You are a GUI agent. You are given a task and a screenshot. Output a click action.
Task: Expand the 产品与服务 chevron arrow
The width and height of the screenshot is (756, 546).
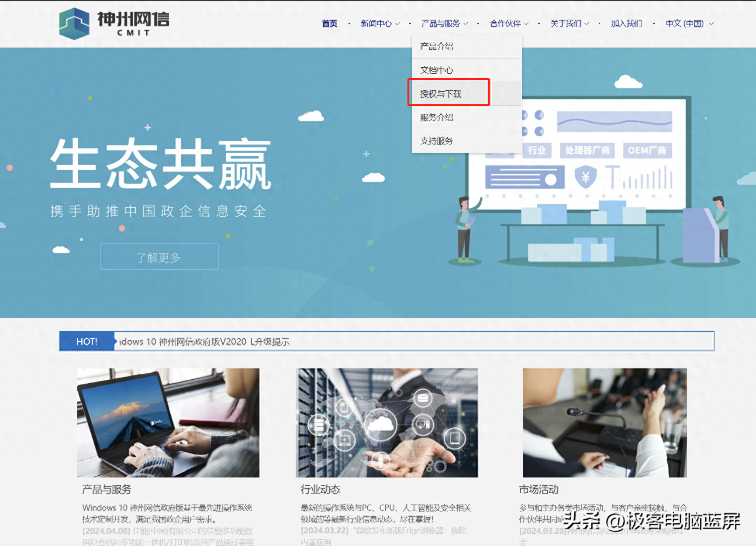[466, 24]
